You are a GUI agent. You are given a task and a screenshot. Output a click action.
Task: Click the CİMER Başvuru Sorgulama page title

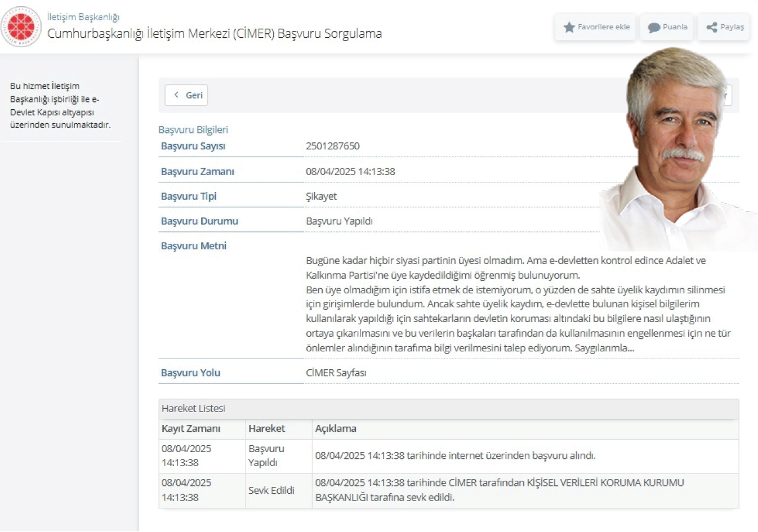coord(214,34)
